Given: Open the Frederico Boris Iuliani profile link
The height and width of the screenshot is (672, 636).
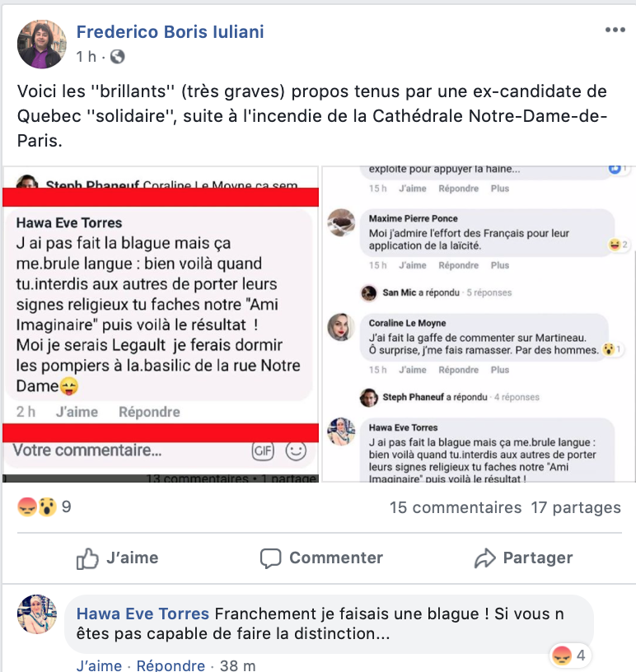Looking at the screenshot, I should click(x=171, y=32).
